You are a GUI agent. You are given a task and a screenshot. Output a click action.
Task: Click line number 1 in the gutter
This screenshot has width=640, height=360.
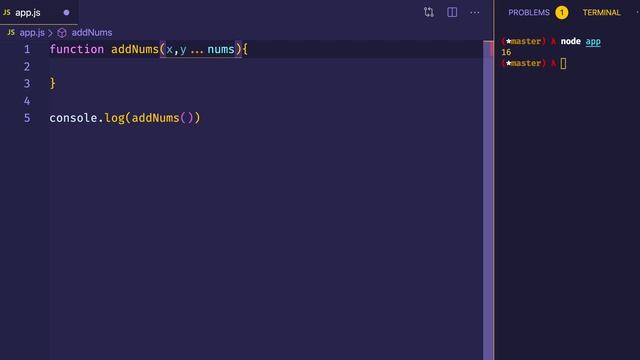[27, 49]
